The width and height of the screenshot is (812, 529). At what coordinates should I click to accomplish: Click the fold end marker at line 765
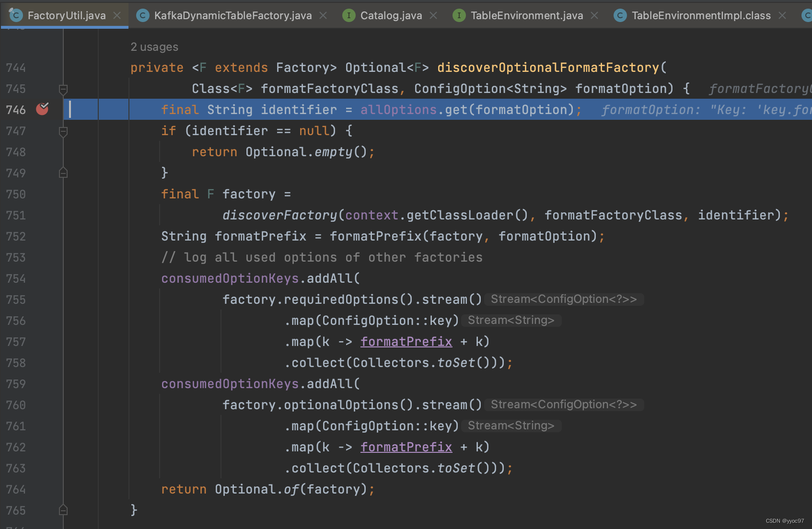pos(63,510)
